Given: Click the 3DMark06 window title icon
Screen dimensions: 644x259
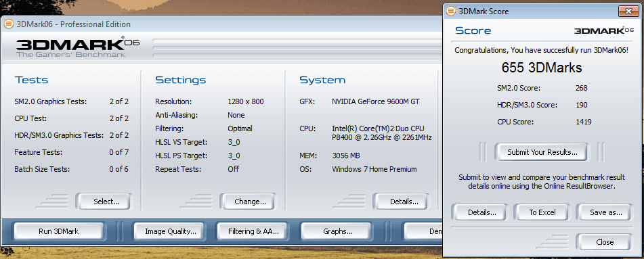Looking at the screenshot, I should click(x=8, y=24).
